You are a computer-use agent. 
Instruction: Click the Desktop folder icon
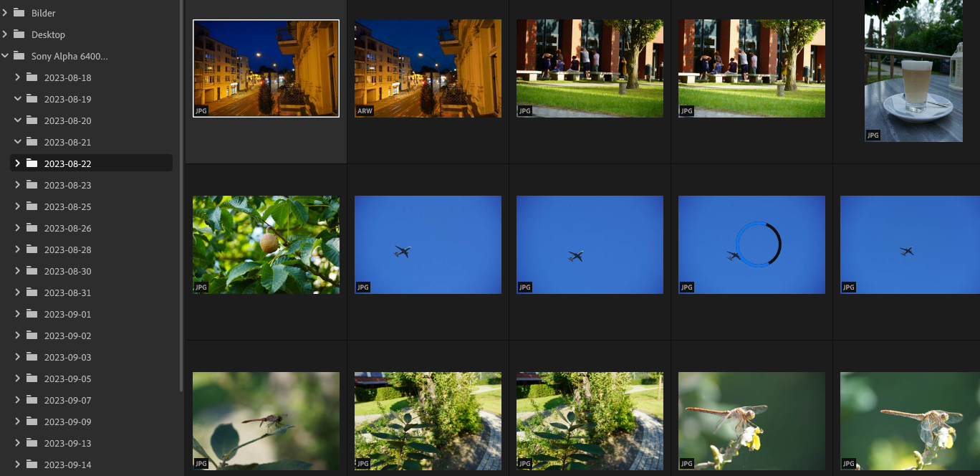(x=19, y=34)
